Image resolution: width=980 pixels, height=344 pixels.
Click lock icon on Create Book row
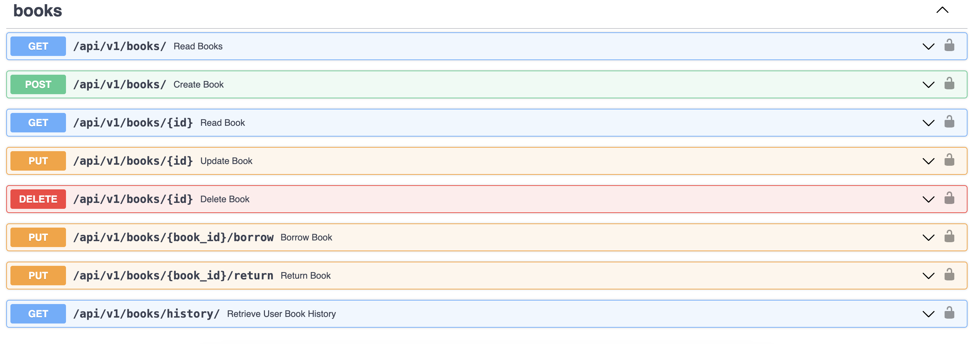coord(949,83)
